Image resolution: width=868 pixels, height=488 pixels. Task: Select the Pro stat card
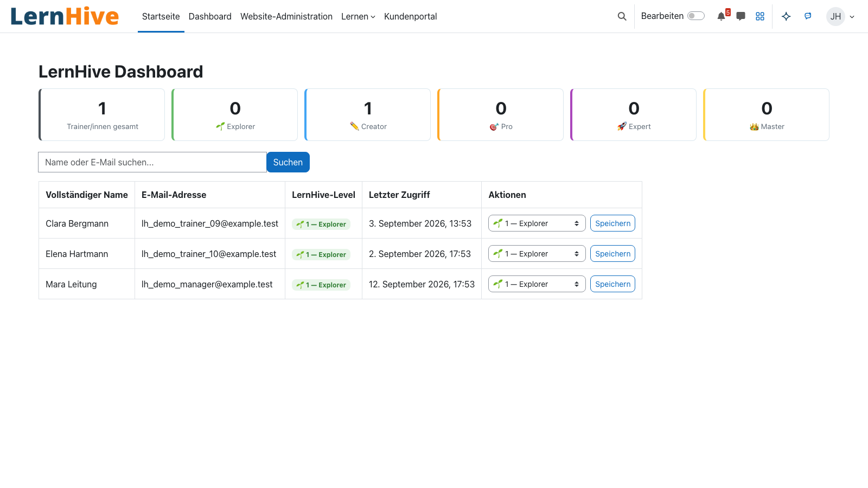click(500, 115)
